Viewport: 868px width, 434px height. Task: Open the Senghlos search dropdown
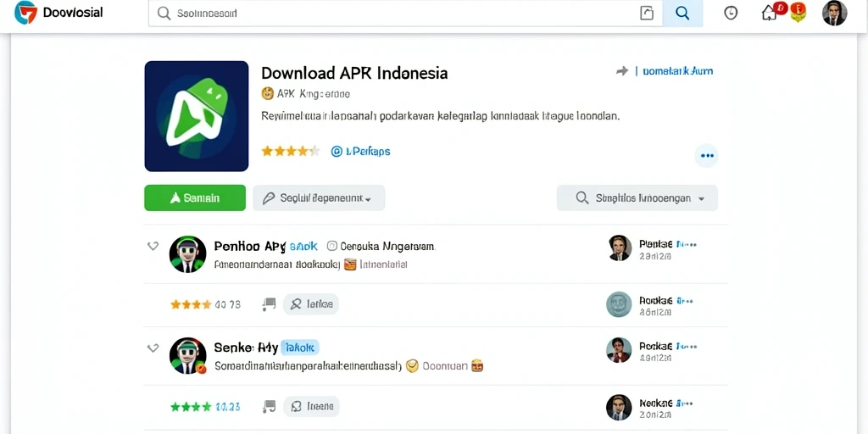[x=637, y=198]
